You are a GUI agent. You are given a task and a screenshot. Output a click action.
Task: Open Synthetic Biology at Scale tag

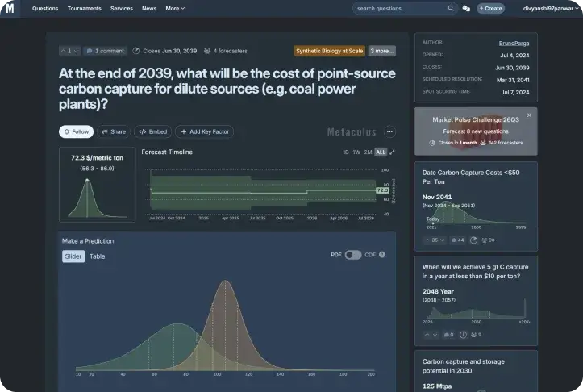coord(330,51)
